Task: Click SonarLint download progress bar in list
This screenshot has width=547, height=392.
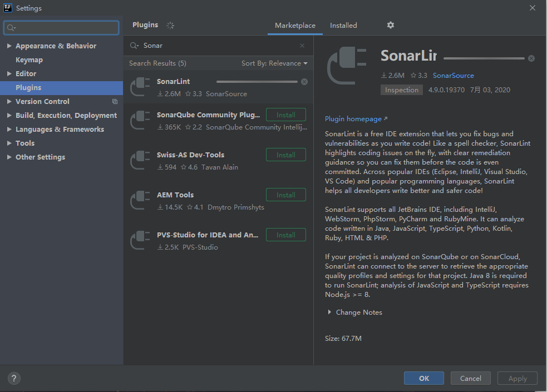Action: click(x=257, y=82)
